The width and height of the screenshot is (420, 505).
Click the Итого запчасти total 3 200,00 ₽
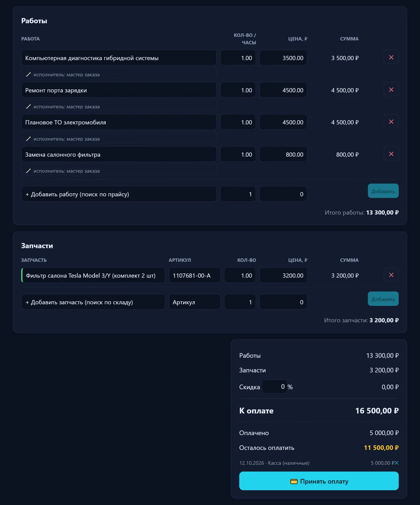click(384, 320)
